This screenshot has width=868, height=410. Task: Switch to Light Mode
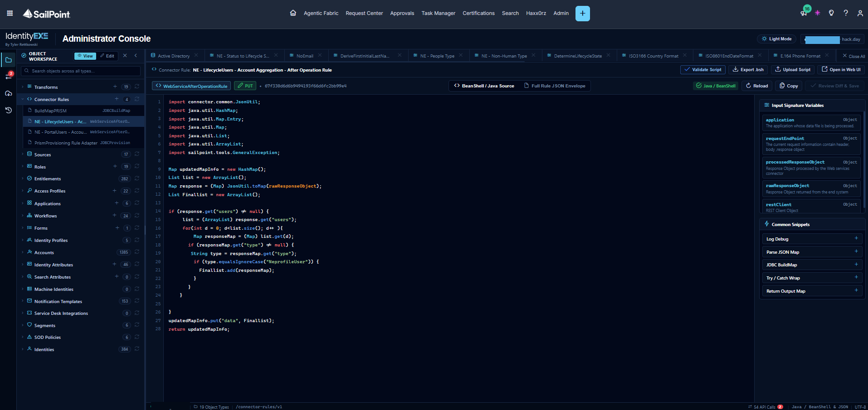click(x=777, y=39)
